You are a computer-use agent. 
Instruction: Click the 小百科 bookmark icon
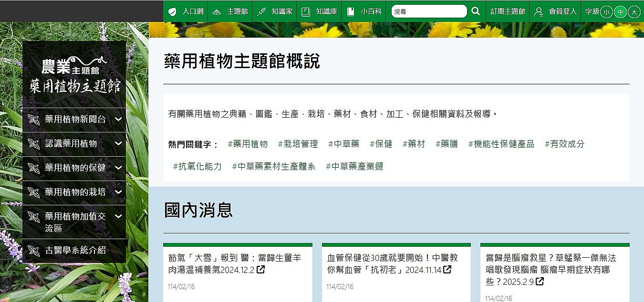(x=351, y=11)
